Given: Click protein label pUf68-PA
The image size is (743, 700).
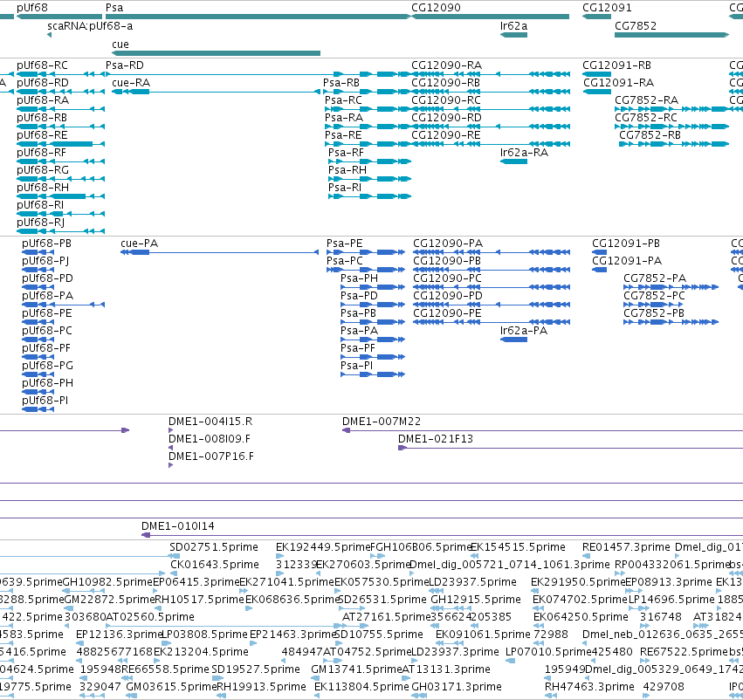Looking at the screenshot, I should 48,296.
